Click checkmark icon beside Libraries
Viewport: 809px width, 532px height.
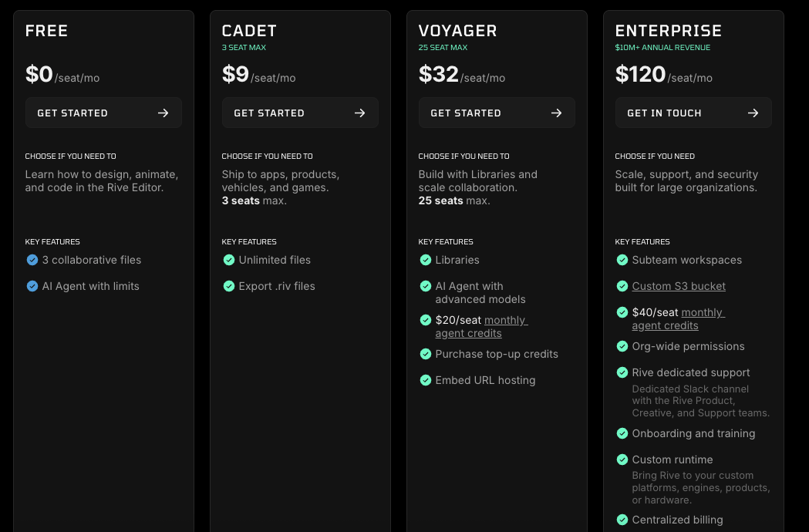pos(425,260)
